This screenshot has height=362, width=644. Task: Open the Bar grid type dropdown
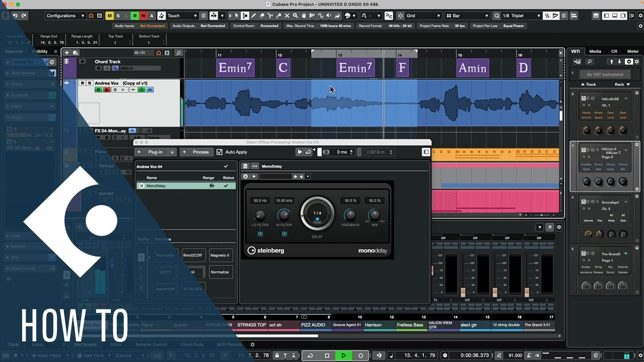point(467,16)
